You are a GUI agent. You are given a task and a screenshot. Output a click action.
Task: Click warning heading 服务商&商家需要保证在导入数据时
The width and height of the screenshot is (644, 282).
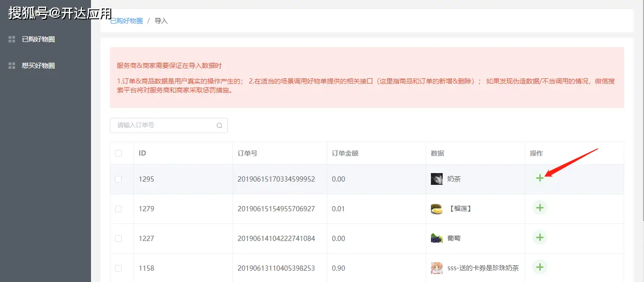pos(169,66)
